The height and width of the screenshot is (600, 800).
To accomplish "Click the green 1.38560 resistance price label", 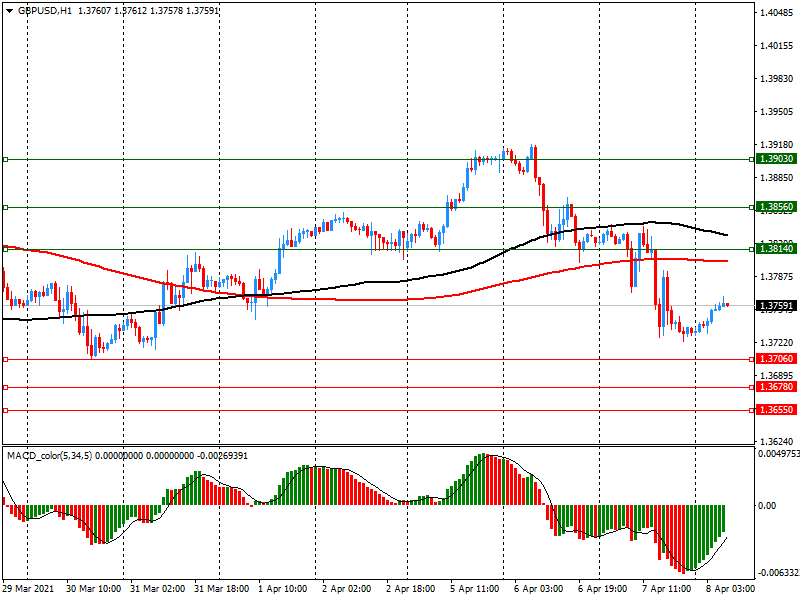I will (776, 207).
